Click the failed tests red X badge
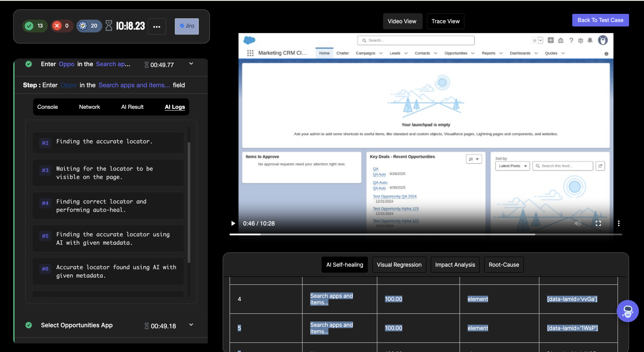 tap(62, 26)
